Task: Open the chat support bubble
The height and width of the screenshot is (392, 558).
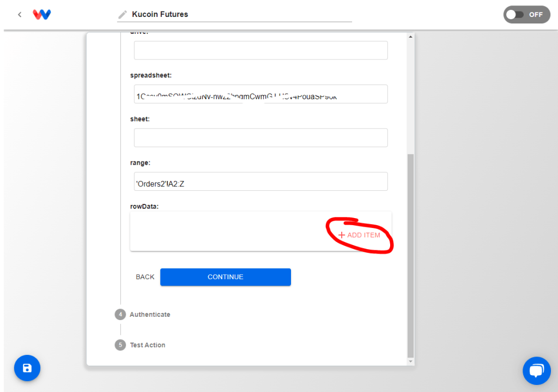Action: tap(536, 371)
